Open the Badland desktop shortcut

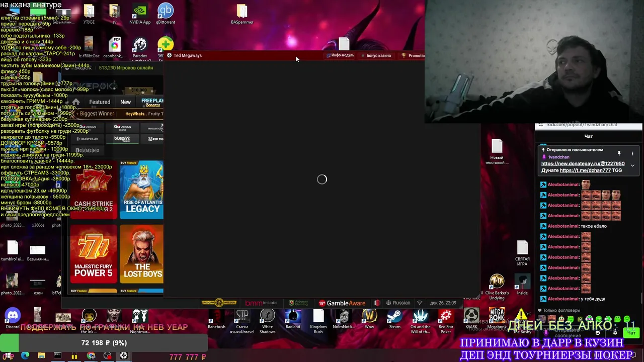[293, 319]
